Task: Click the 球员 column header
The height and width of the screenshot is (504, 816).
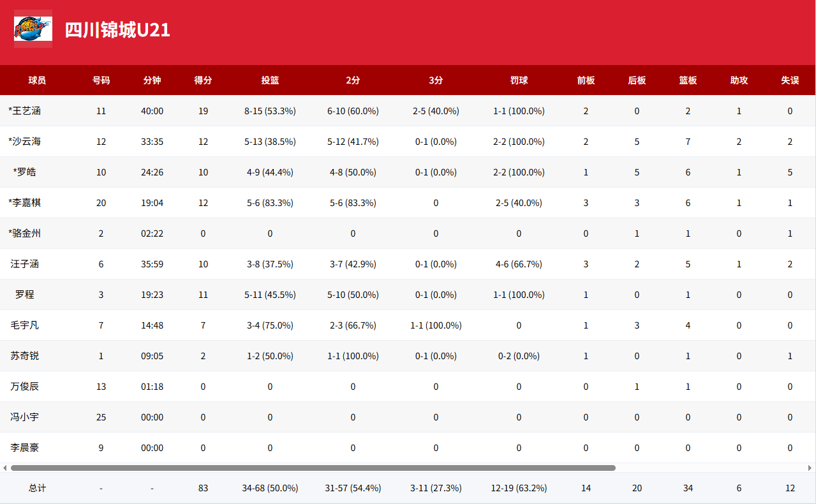Action: pyautogui.click(x=37, y=80)
